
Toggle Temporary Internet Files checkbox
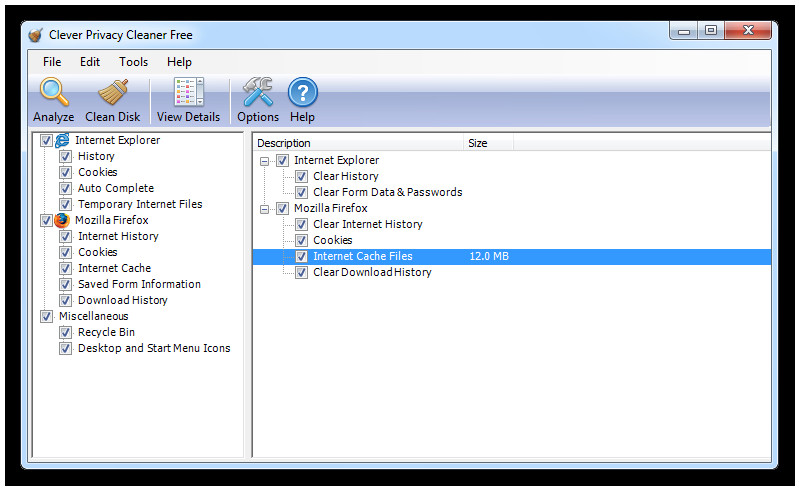65,204
